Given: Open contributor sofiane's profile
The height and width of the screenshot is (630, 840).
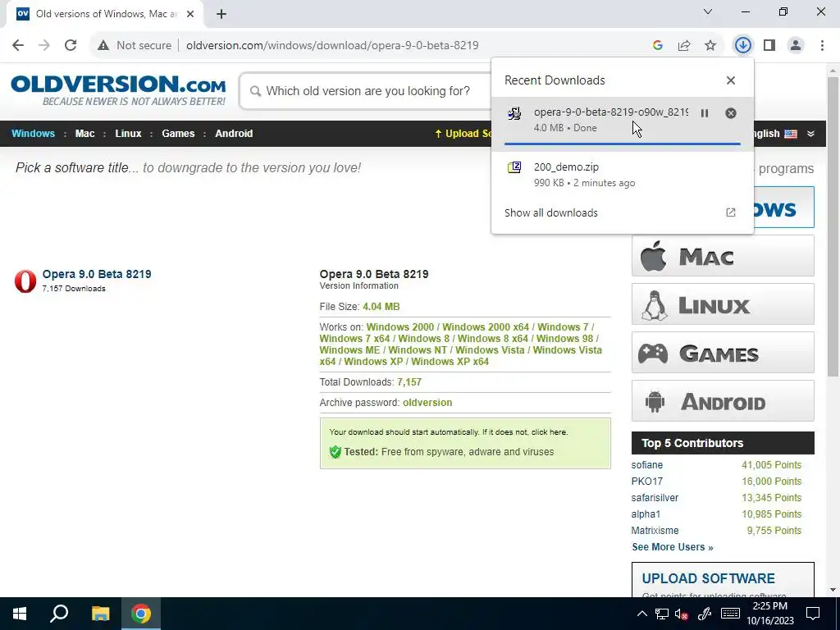Looking at the screenshot, I should tap(646, 465).
